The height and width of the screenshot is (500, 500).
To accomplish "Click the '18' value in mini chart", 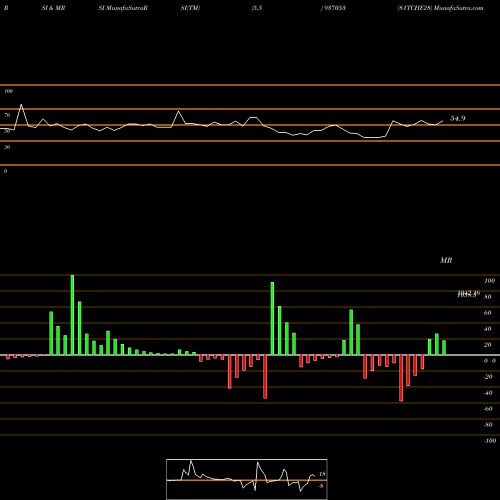I will click(x=322, y=474).
